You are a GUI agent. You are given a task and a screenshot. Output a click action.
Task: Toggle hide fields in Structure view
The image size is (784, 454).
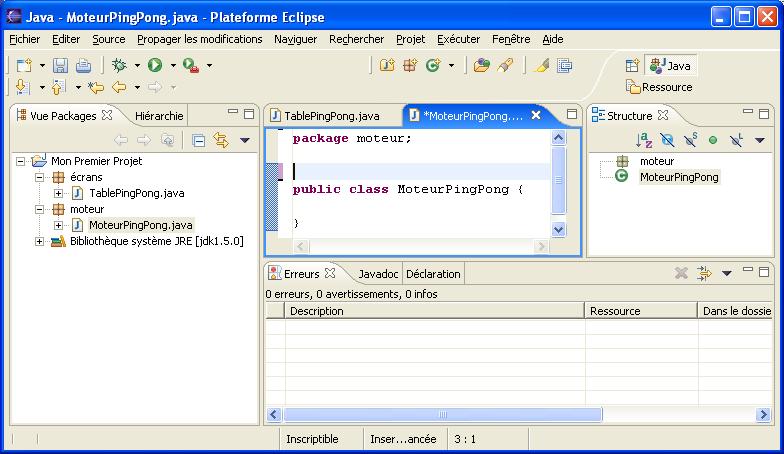pos(667,140)
